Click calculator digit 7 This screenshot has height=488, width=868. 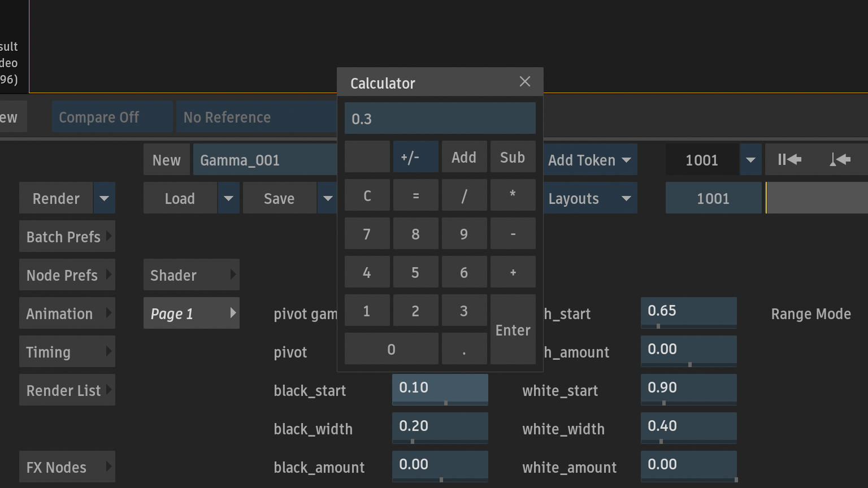(x=367, y=233)
